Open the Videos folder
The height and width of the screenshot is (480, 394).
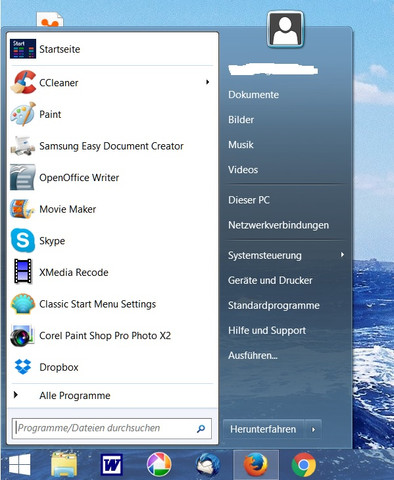coord(243,170)
